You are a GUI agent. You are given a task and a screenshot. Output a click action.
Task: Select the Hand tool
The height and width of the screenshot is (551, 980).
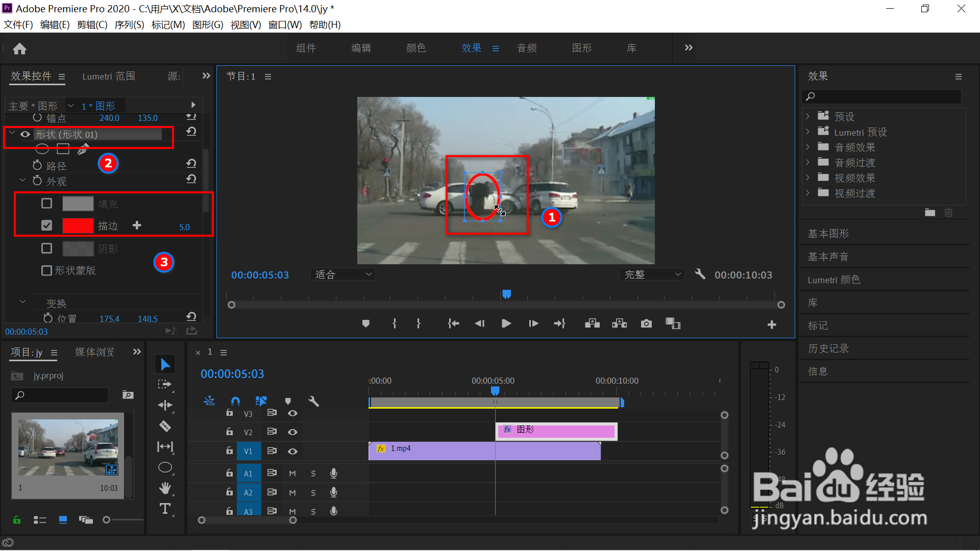(165, 488)
